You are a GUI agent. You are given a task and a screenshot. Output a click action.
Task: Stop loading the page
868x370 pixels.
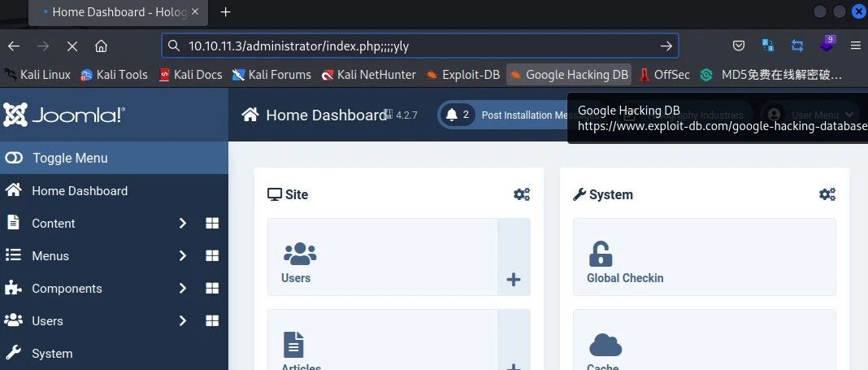72,46
